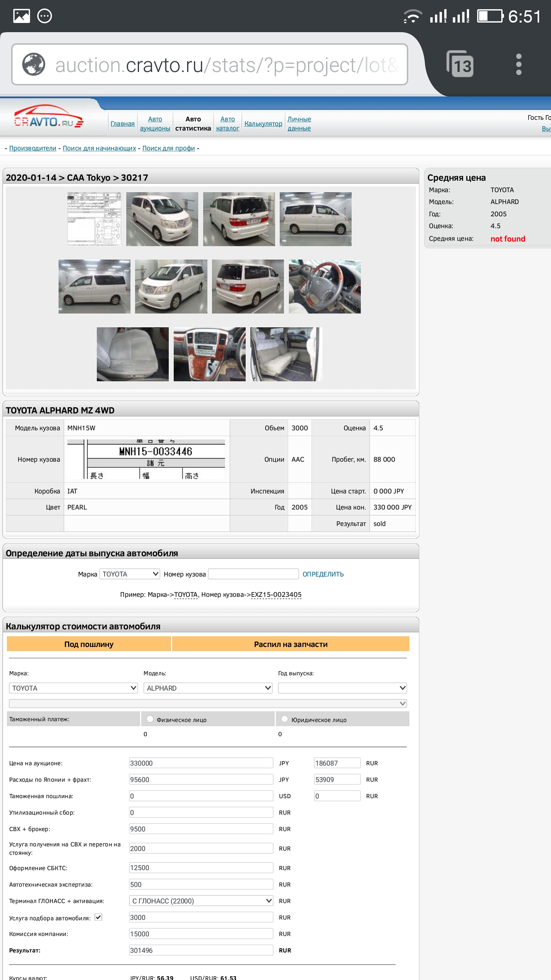The height and width of the screenshot is (980, 551).
Task: Uncheck the Услуга подбора автомобиля checkbox
Action: [x=98, y=917]
